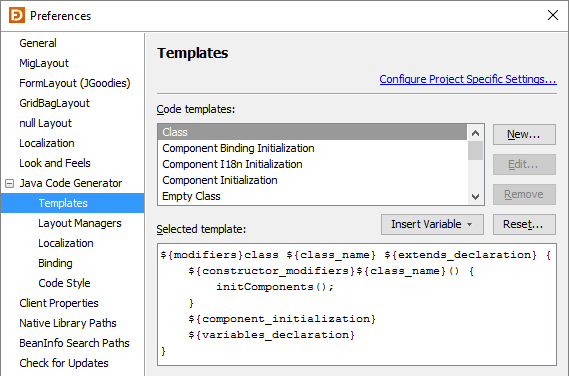Select Component Binding Initialization template

pos(312,148)
